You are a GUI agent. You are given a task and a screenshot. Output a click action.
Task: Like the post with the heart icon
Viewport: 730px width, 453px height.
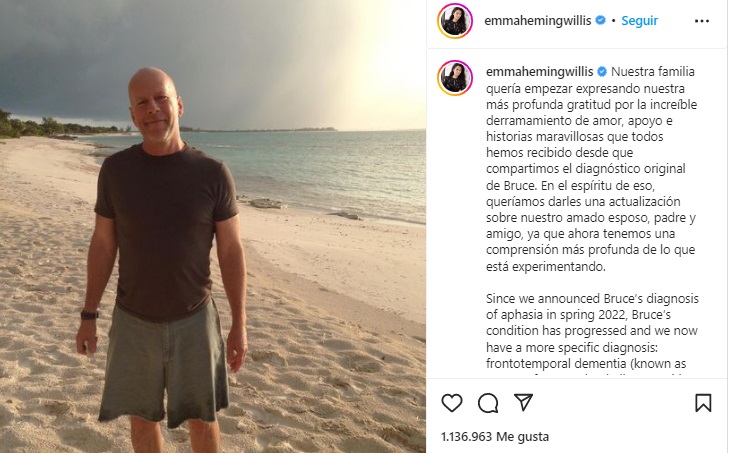[452, 403]
